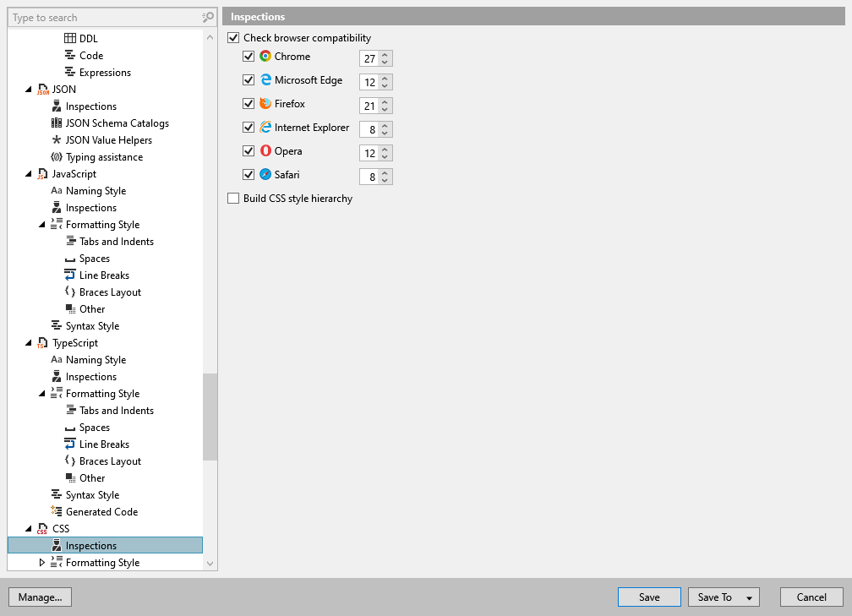This screenshot has width=852, height=616.
Task: Collapse the JSON tree node
Action: click(x=28, y=90)
